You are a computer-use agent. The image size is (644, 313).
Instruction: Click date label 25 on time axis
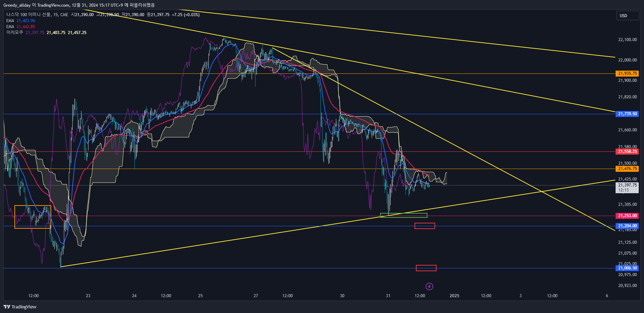click(x=200, y=296)
